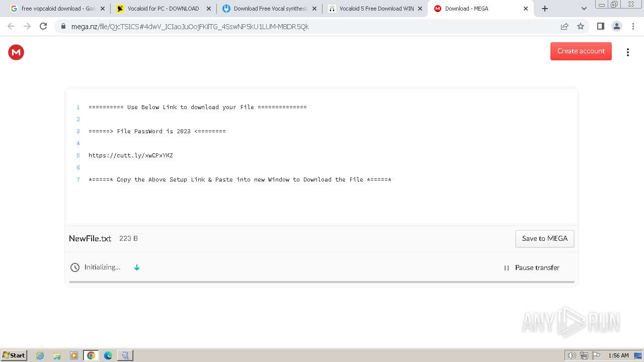Viewport: 644px width, 362px height.
Task: Click the Initializing status text
Action: point(102,267)
